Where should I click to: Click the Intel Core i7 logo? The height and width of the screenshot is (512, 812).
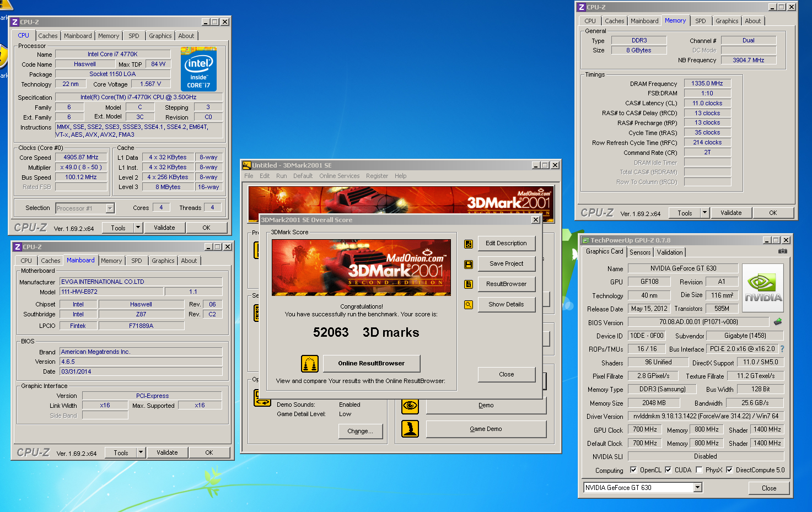click(x=198, y=69)
